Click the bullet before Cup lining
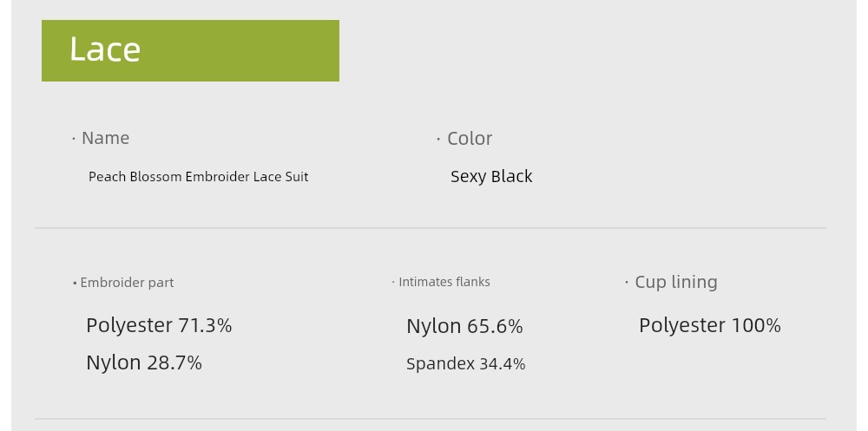Image resolution: width=868 pixels, height=431 pixels. click(627, 282)
